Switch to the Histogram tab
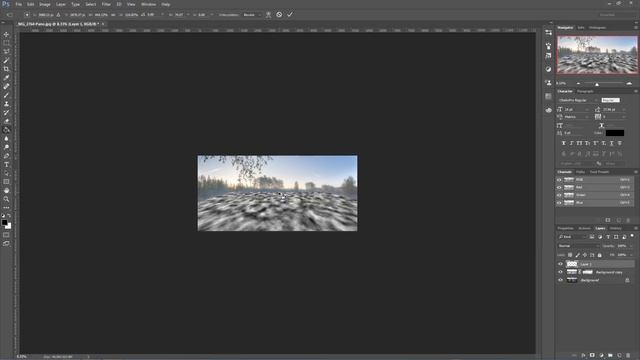 tap(598, 28)
